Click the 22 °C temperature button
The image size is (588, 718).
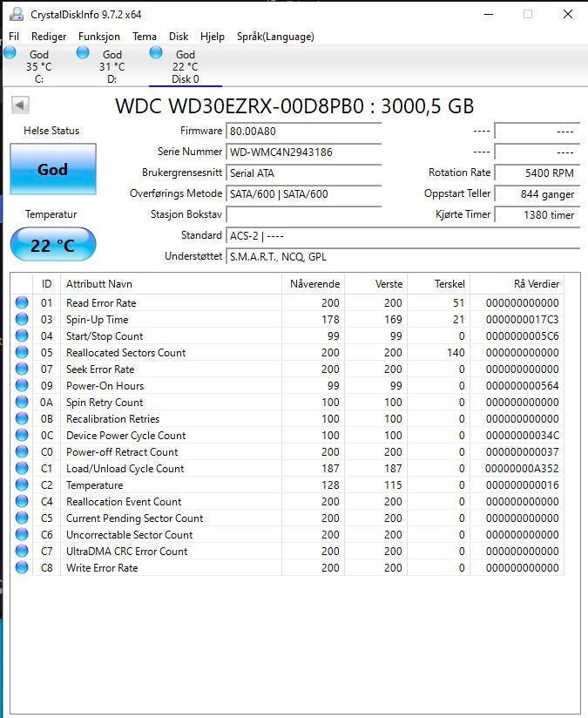pos(53,245)
